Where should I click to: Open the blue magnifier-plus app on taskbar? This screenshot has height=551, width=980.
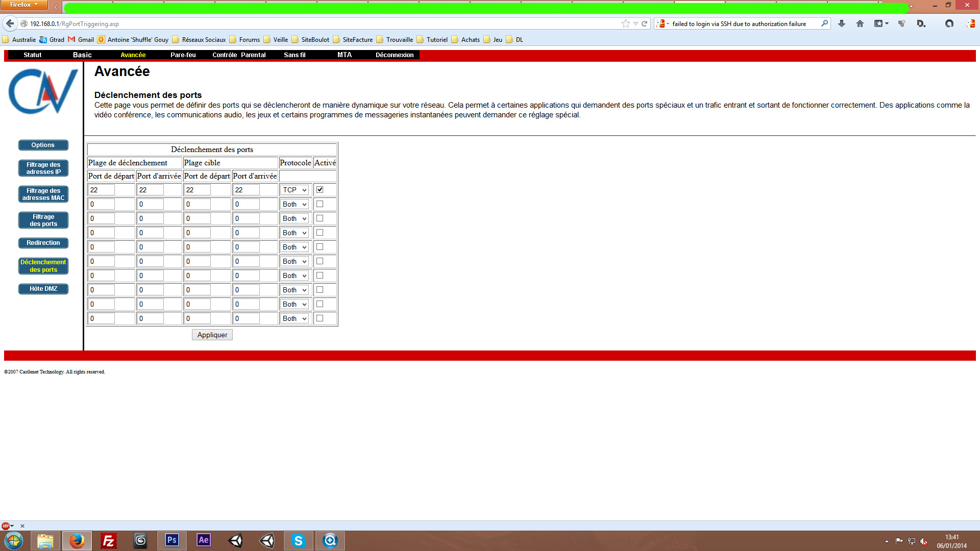(x=330, y=541)
